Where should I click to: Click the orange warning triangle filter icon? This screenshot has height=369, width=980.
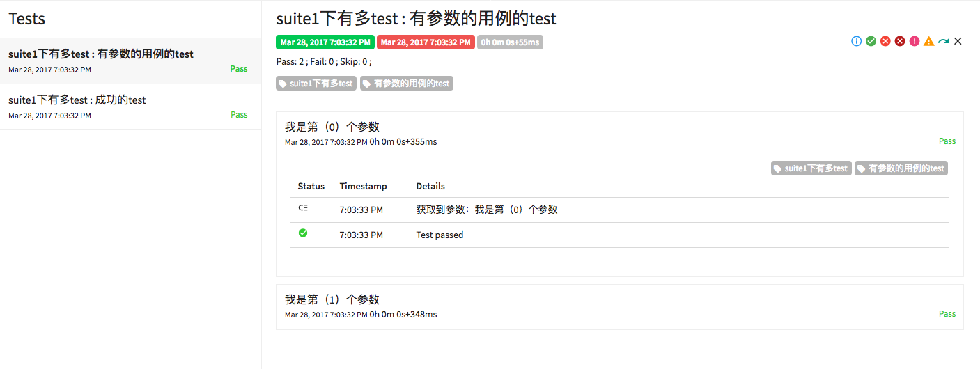[x=929, y=42]
